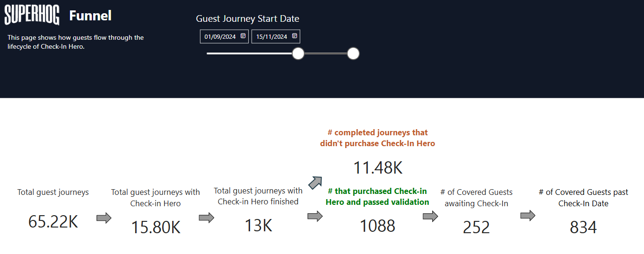The image size is (644, 254).
Task: Click arrow after 1088 passed validation card
Action: click(x=430, y=216)
